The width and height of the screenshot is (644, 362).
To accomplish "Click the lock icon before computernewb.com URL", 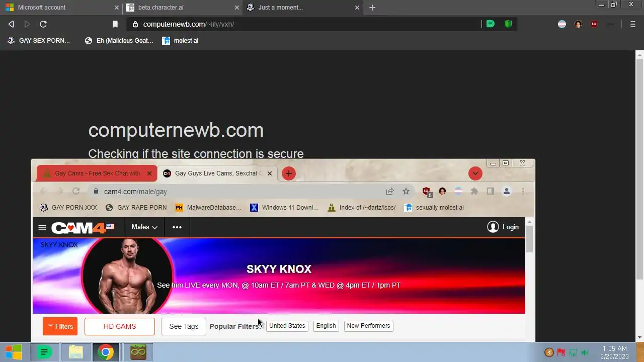I will tap(135, 24).
